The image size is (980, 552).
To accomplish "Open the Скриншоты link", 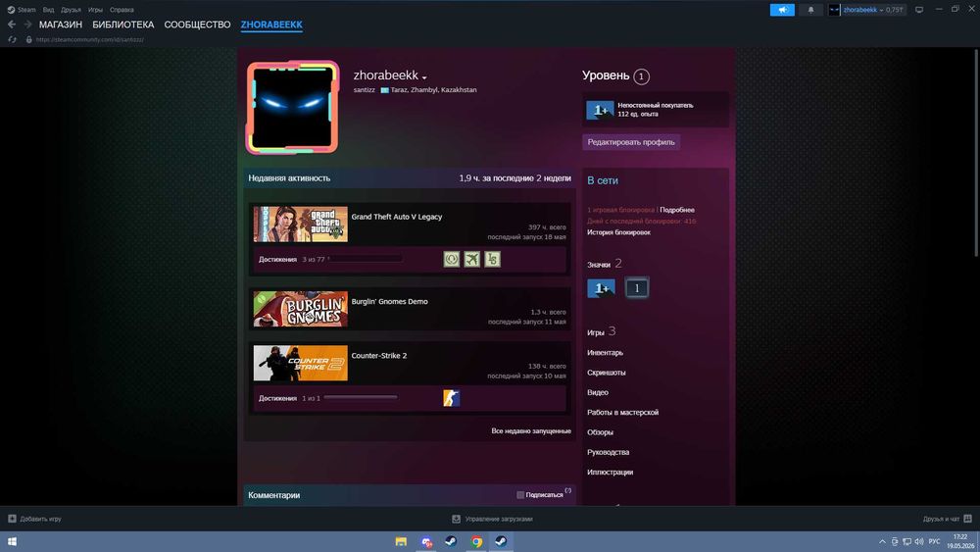I will (x=607, y=373).
